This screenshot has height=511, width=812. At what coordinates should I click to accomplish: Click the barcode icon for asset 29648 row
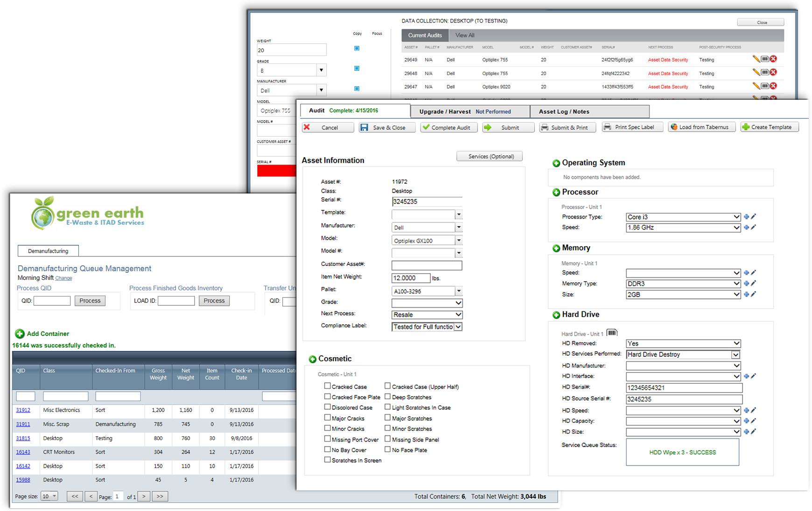[x=765, y=72]
